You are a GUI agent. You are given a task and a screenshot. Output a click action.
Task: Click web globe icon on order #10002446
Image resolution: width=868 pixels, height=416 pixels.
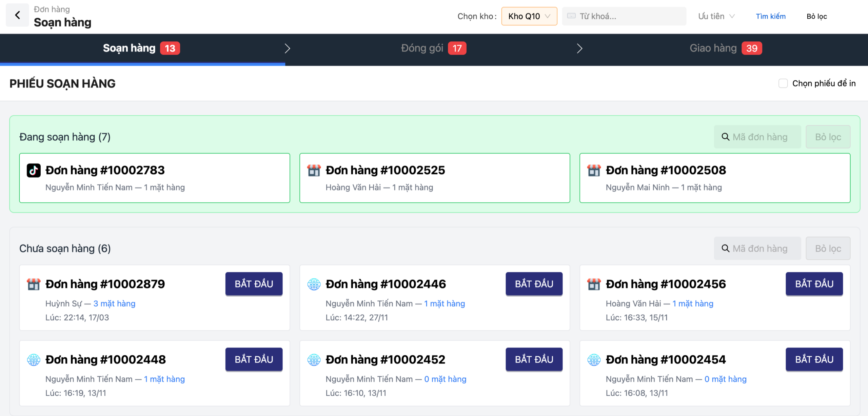coord(314,284)
